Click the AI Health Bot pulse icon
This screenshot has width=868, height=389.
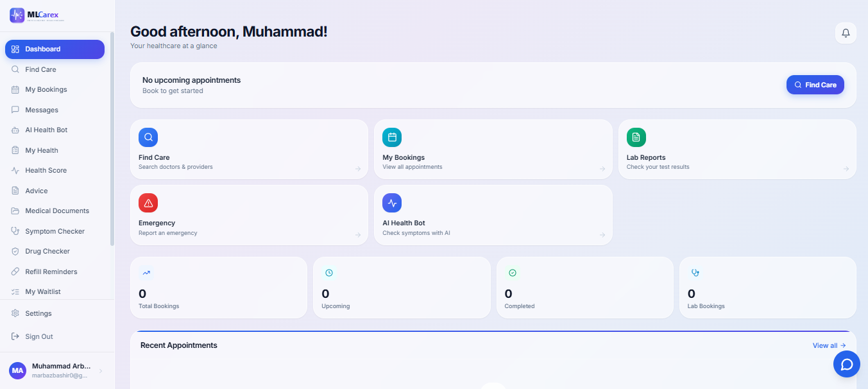coord(392,203)
